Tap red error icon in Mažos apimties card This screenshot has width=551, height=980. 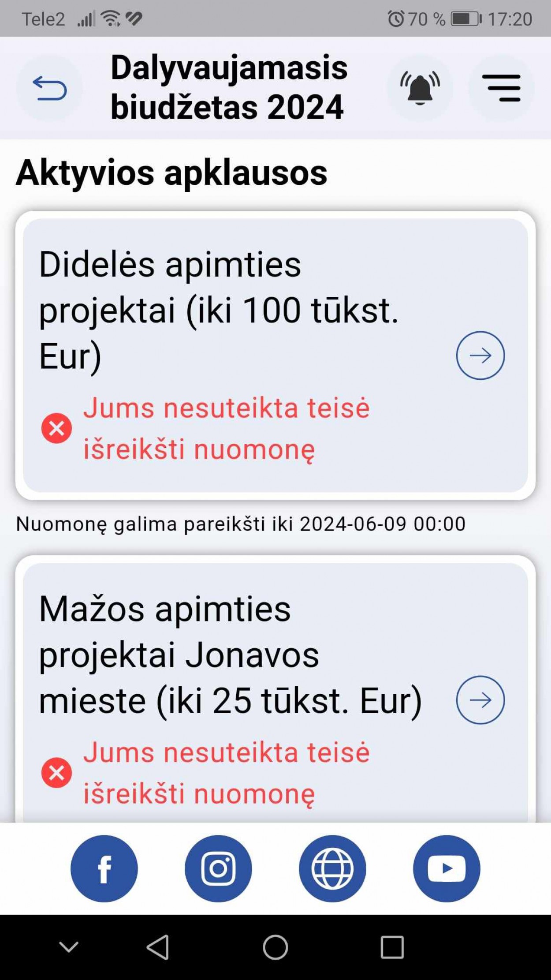coord(56,773)
